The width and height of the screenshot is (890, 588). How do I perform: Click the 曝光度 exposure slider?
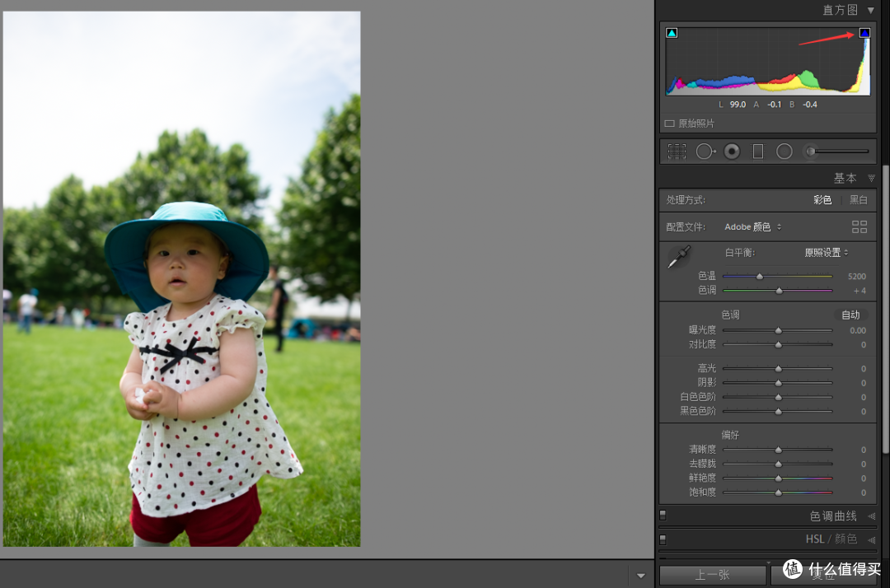777,330
